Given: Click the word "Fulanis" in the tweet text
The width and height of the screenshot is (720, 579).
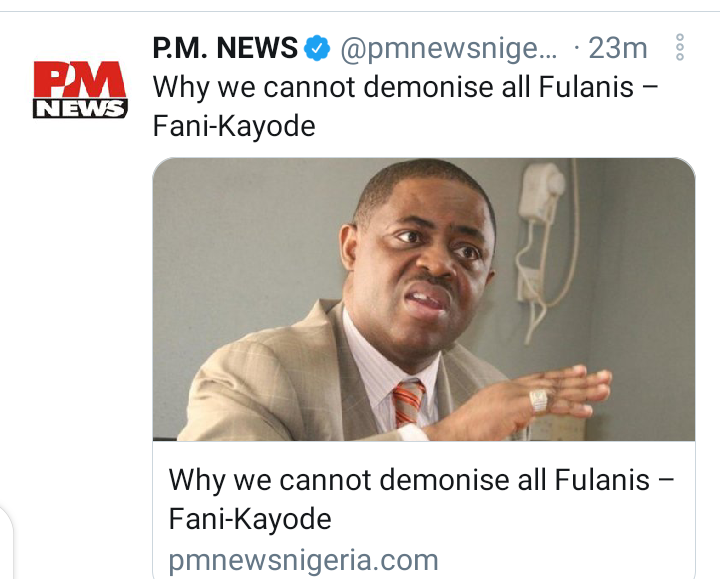Looking at the screenshot, I should (586, 87).
